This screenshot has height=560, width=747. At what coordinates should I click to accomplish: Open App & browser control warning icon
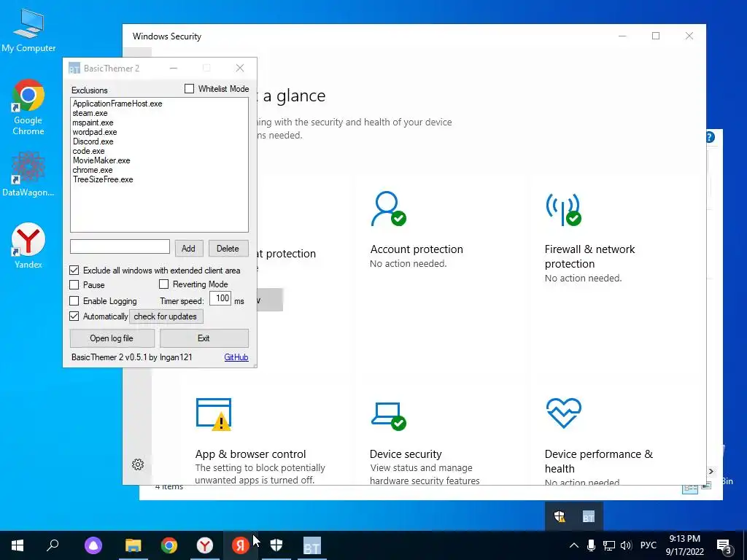click(x=214, y=414)
